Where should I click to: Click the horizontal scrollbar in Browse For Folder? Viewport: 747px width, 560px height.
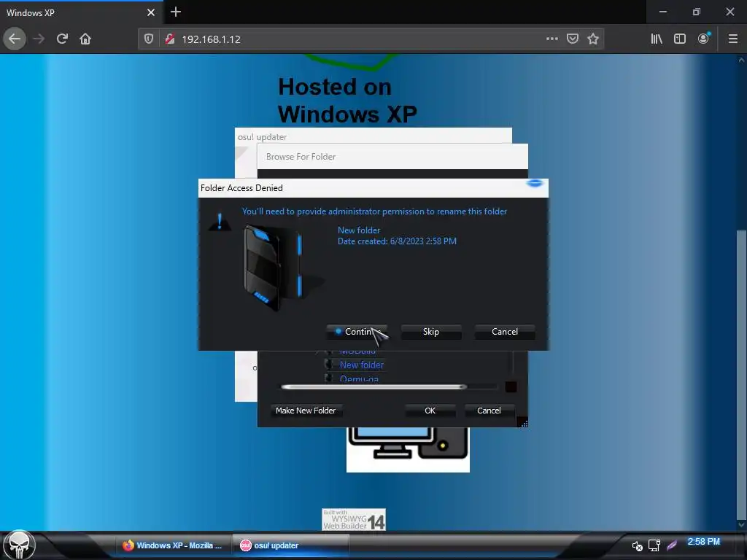pos(374,386)
